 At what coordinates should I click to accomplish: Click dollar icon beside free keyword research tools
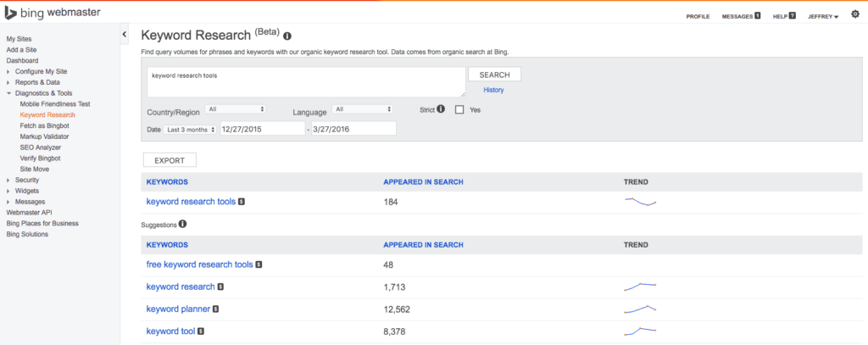point(259,264)
